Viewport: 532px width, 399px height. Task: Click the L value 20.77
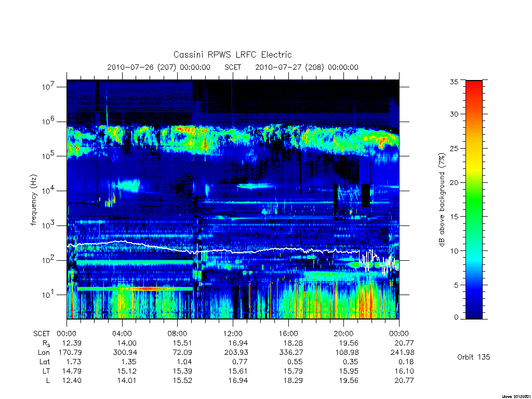point(404,381)
